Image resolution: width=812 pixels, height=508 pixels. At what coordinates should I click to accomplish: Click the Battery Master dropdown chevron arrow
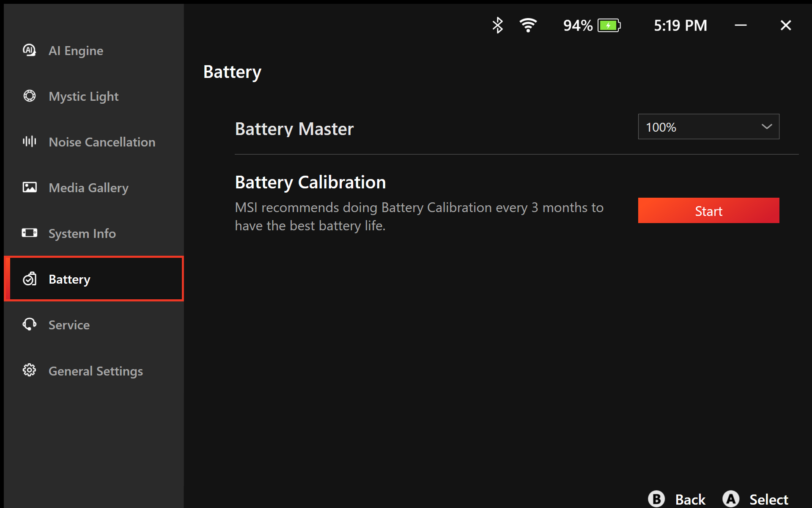[766, 127]
